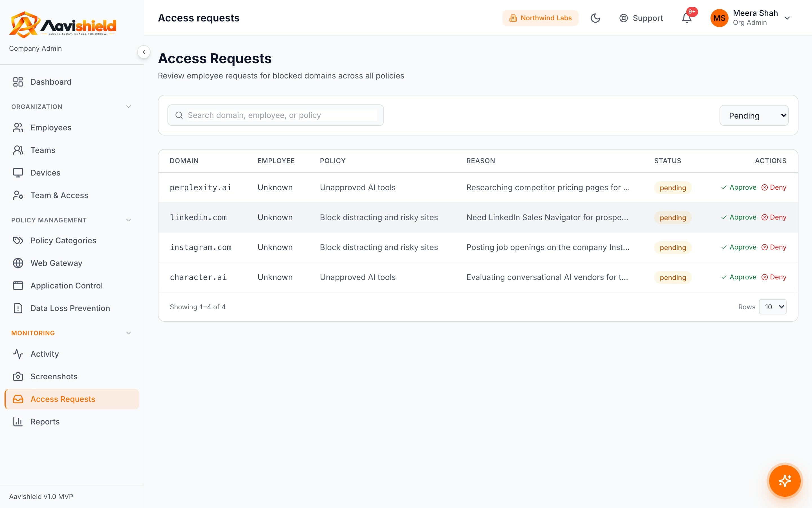Open notifications bell icon

(x=687, y=18)
